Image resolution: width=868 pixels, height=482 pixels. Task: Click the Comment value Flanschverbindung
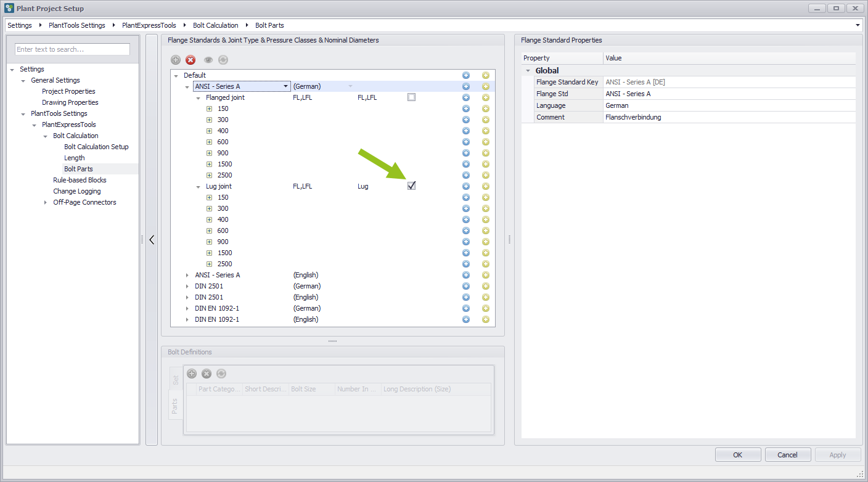[729, 117]
